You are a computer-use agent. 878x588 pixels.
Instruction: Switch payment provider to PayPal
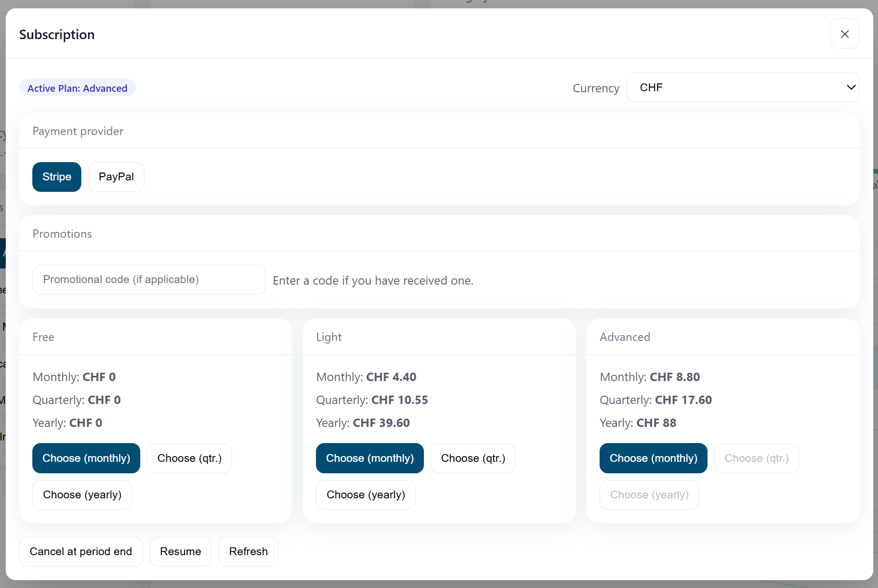pyautogui.click(x=116, y=177)
